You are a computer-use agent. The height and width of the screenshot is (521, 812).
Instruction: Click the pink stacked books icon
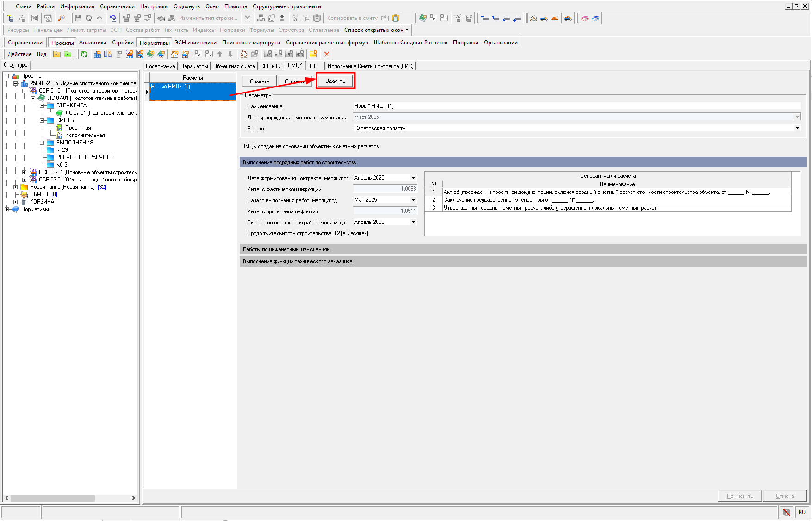(585, 18)
